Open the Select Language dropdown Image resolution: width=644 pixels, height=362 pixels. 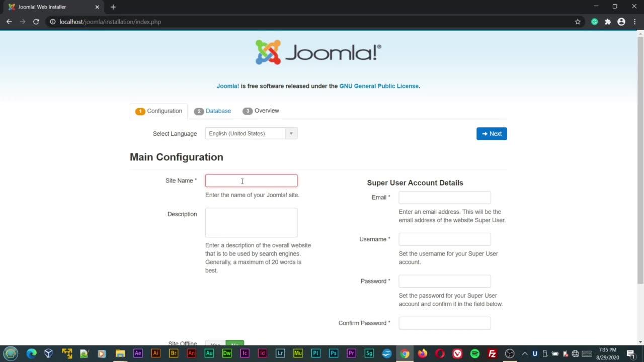pyautogui.click(x=251, y=133)
